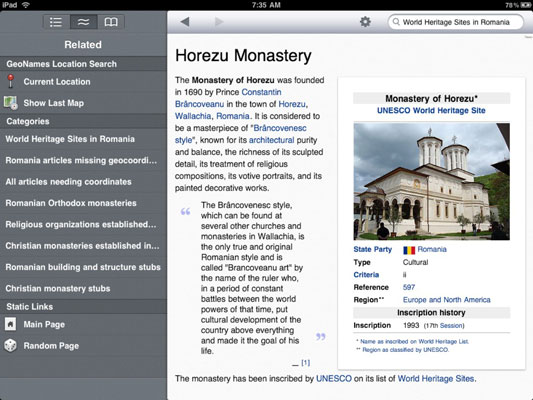Open Christian monastery stubs category

pyautogui.click(x=83, y=289)
